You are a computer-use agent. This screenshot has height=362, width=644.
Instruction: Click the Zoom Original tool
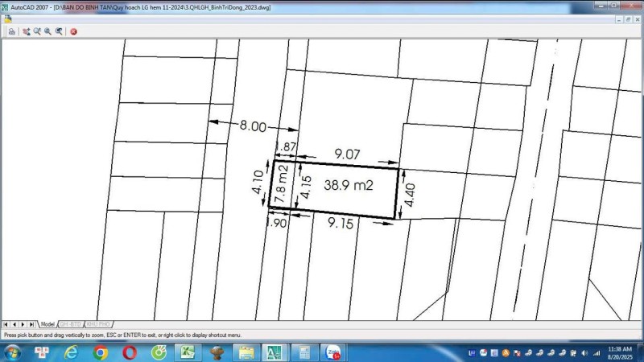pyautogui.click(x=59, y=31)
